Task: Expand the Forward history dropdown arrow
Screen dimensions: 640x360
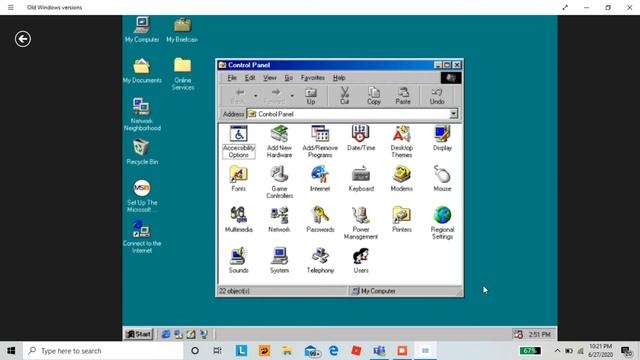Action: pos(292,96)
